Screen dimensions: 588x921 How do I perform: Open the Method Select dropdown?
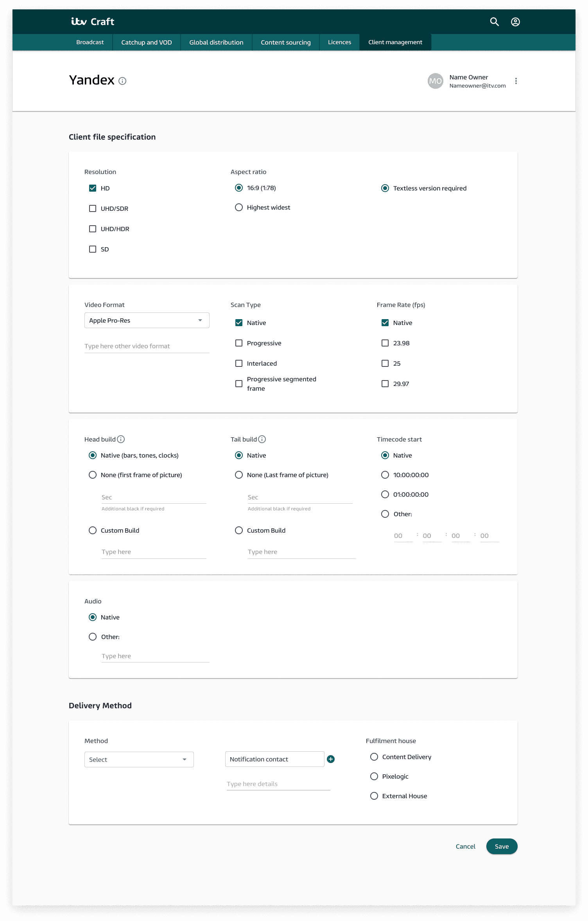139,759
